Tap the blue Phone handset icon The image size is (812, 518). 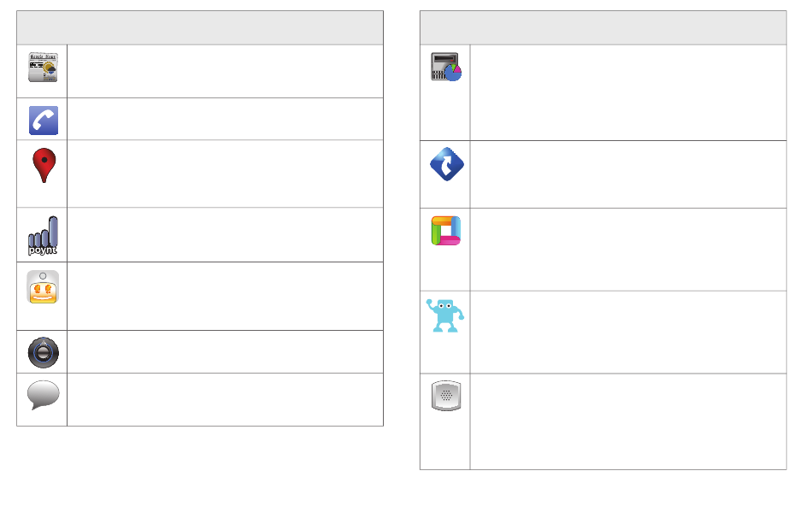44,121
